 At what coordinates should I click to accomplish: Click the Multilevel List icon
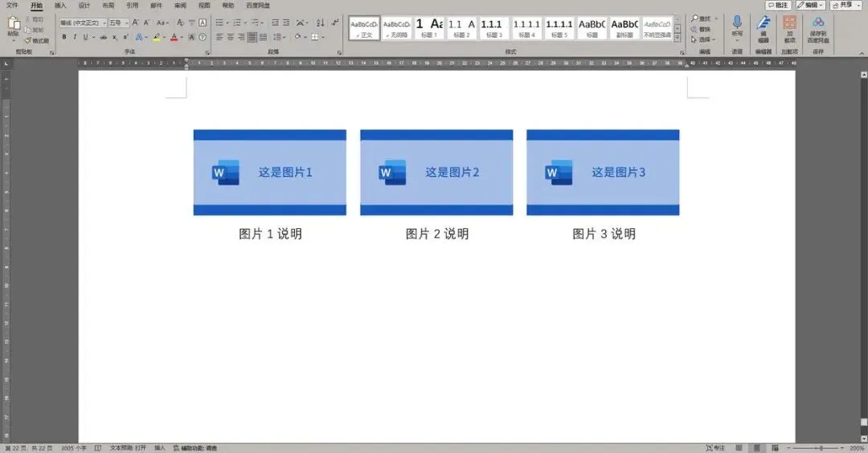tap(256, 22)
